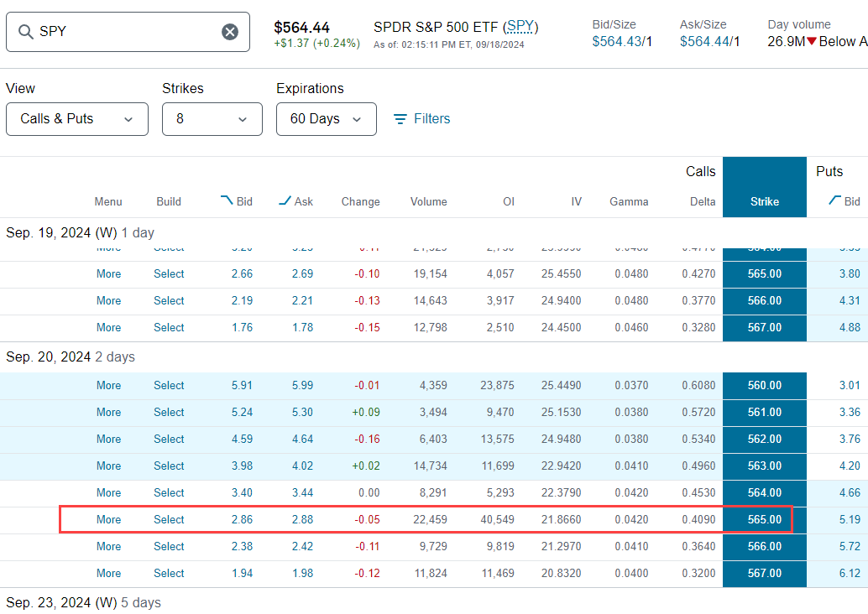Click the call bid price 5.91
This screenshot has height=614, width=868.
click(242, 386)
